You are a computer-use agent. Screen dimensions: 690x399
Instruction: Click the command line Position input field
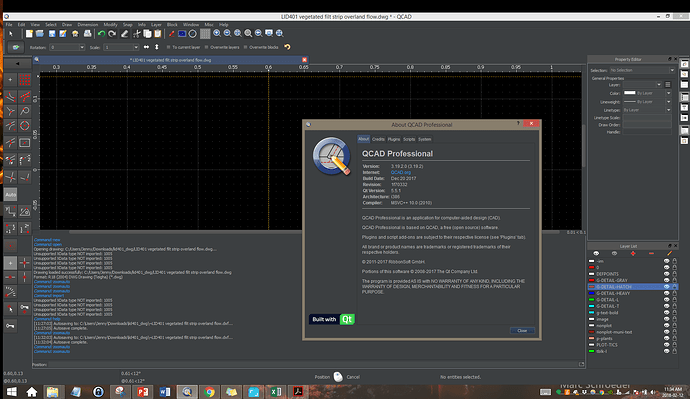click(x=312, y=364)
